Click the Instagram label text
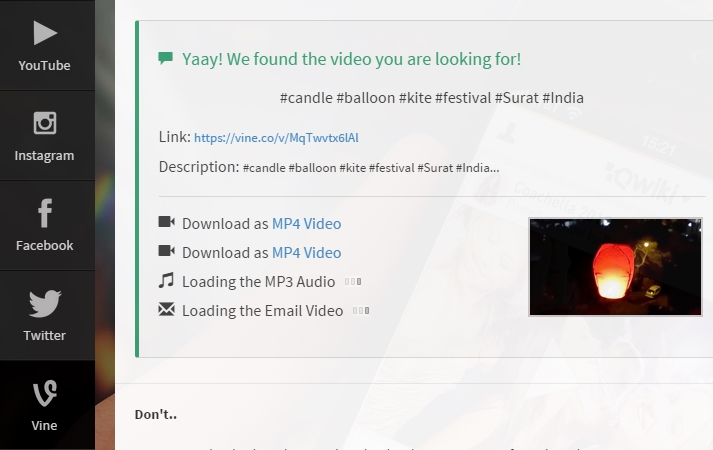 click(45, 155)
